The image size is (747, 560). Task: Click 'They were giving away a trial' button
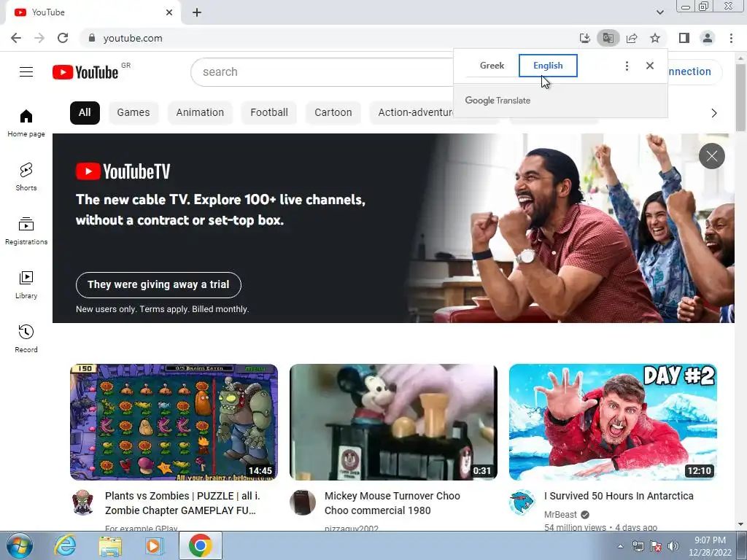[158, 285]
